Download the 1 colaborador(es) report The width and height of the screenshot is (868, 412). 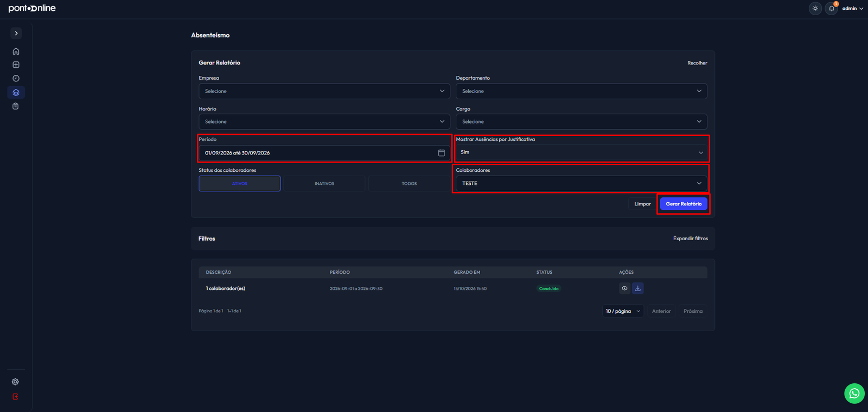click(x=638, y=288)
